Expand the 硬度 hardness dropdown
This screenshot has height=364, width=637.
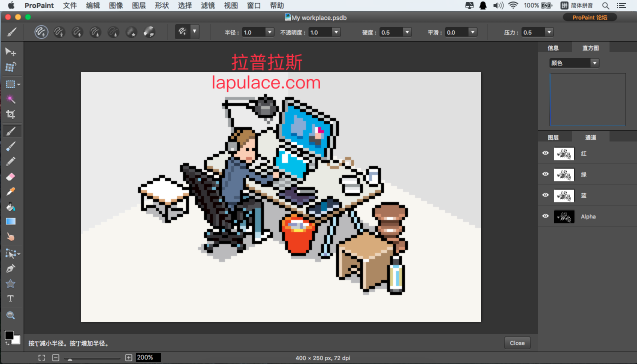tap(407, 32)
